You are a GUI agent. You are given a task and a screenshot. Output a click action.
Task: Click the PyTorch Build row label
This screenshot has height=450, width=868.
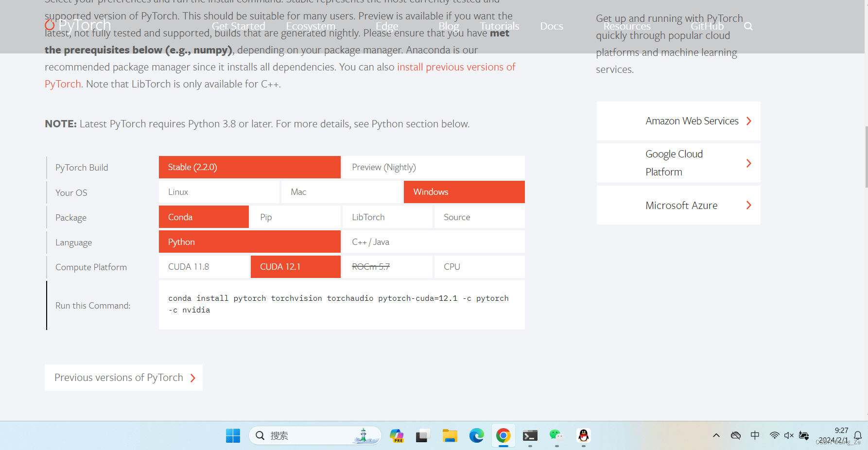click(x=82, y=168)
